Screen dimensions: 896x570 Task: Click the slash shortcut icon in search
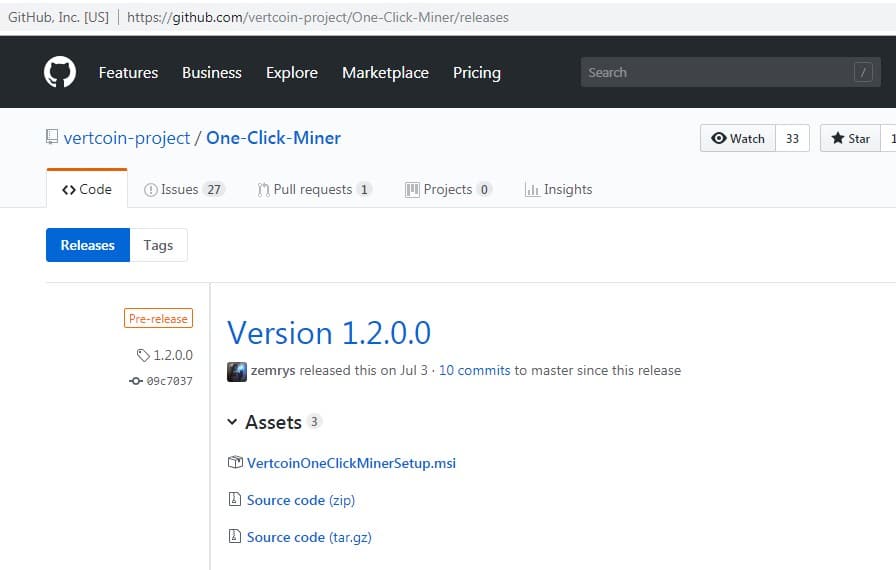point(863,73)
